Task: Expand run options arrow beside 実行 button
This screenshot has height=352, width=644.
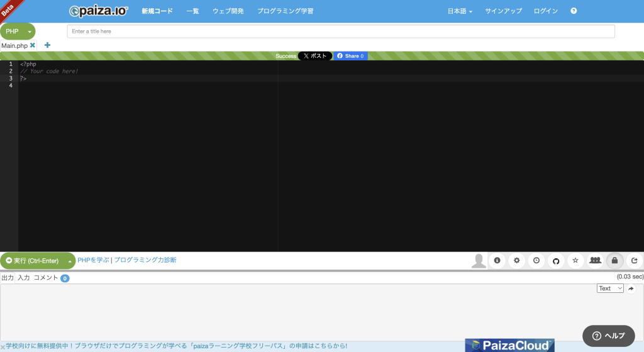Action: pos(70,261)
